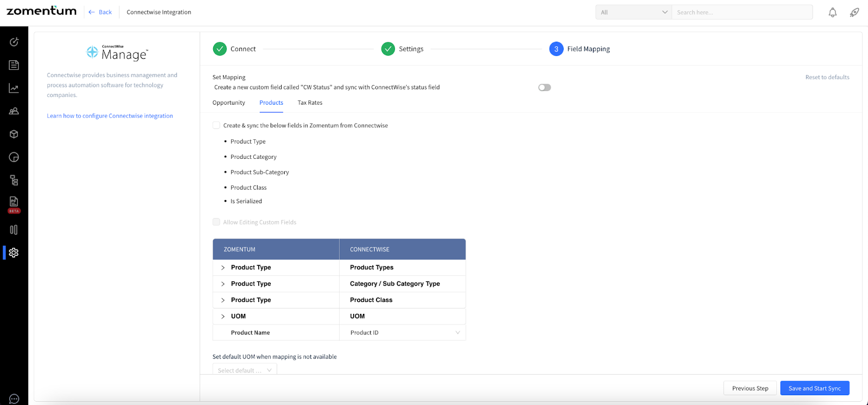
Task: Click Reset to defaults
Action: (x=827, y=77)
